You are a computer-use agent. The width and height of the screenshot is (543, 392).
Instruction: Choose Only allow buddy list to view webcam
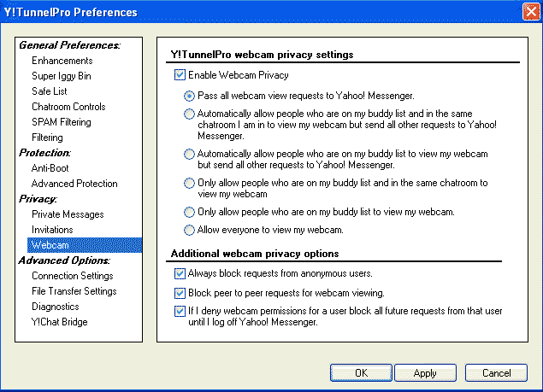[x=189, y=212]
